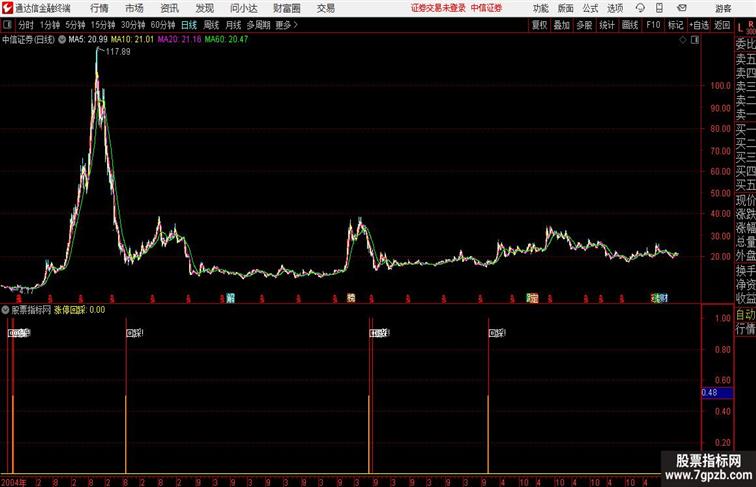Toggle the left sidebar panel icon

[x=7, y=25]
